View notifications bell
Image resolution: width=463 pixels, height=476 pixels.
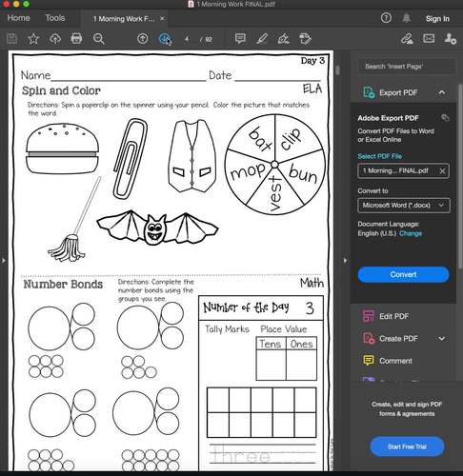coord(407,18)
